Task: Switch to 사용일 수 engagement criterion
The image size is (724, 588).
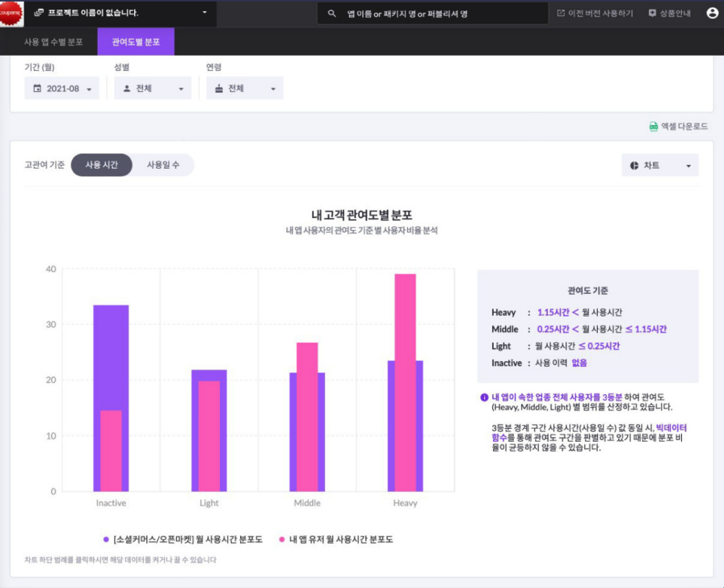Action: (x=163, y=165)
